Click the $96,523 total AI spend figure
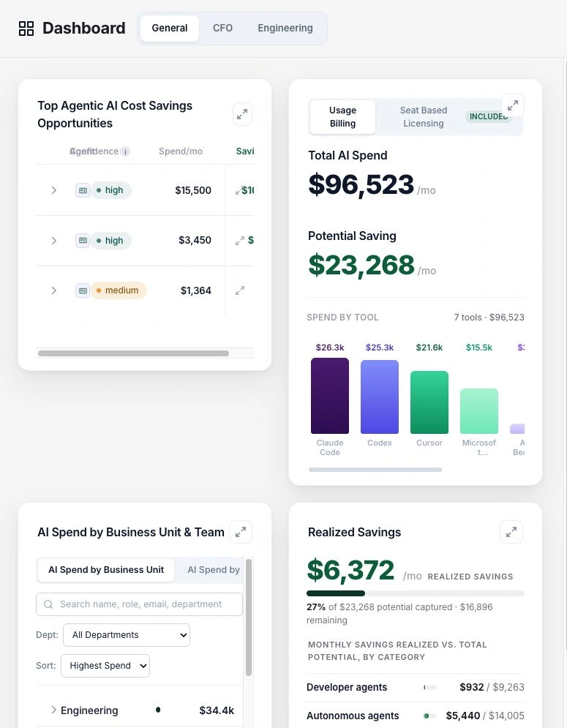The height and width of the screenshot is (728, 567). point(361,184)
